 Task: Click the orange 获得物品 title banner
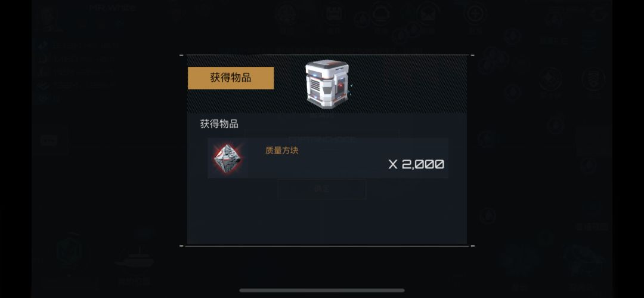(231, 78)
